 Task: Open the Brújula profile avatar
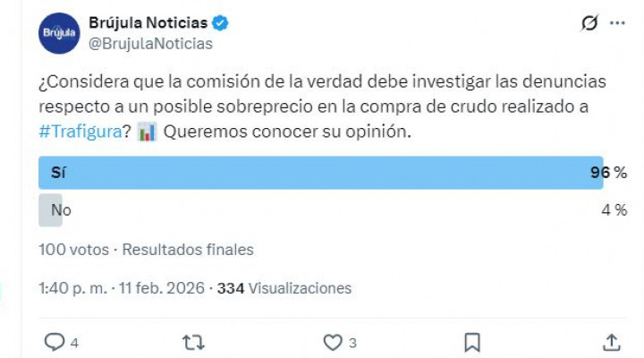(x=58, y=33)
